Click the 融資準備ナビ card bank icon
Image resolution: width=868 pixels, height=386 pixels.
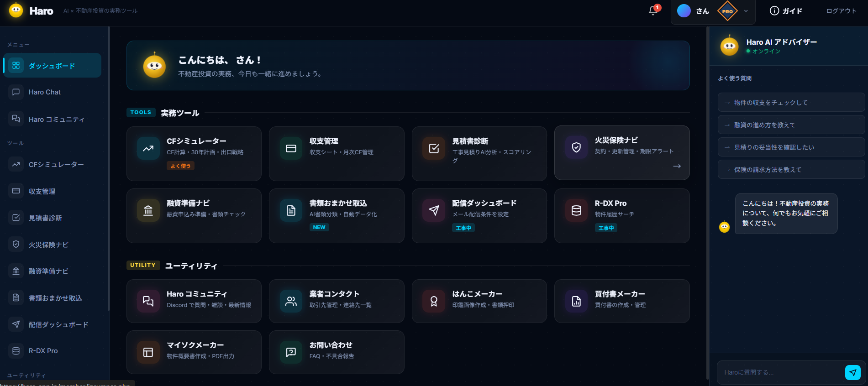(x=148, y=210)
